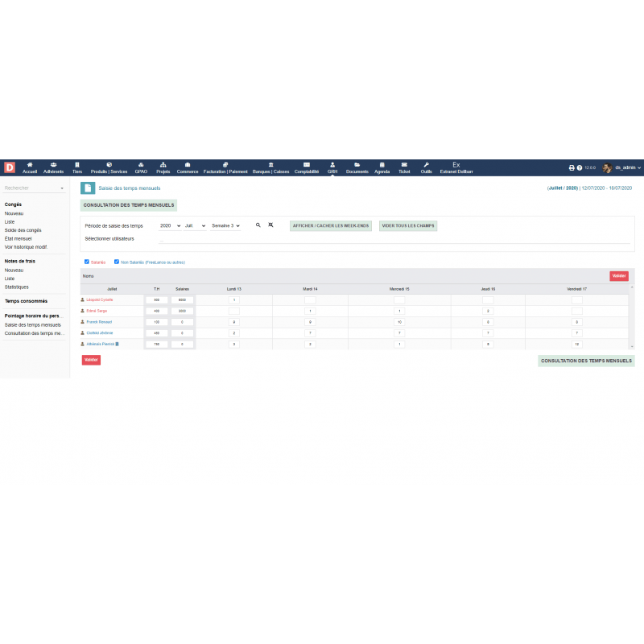The image size is (644, 644).
Task: Open Solde des congés in sidebar
Action: [x=23, y=229]
